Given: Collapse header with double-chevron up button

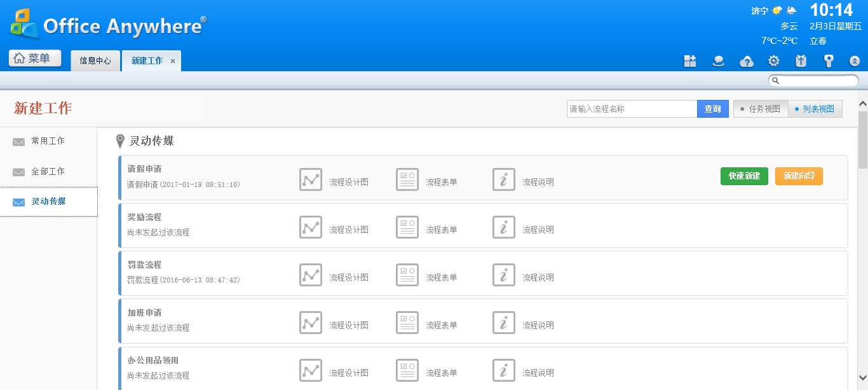Looking at the screenshot, I should (855, 61).
